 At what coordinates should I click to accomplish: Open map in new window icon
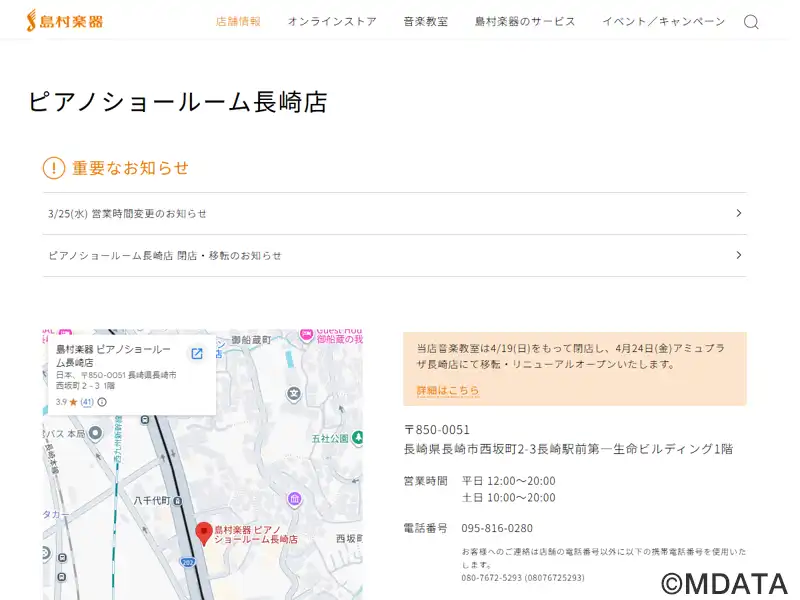pyautogui.click(x=197, y=353)
